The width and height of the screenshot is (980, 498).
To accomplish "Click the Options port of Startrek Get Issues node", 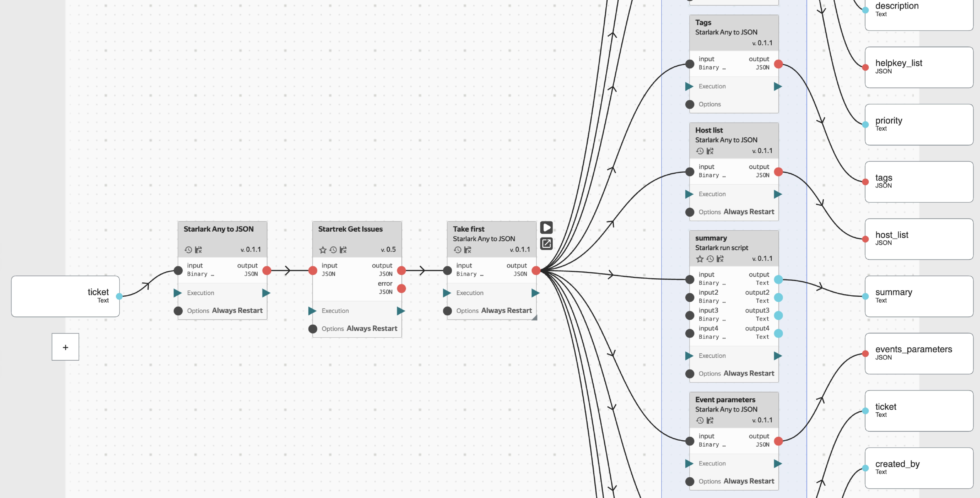I will tap(313, 329).
